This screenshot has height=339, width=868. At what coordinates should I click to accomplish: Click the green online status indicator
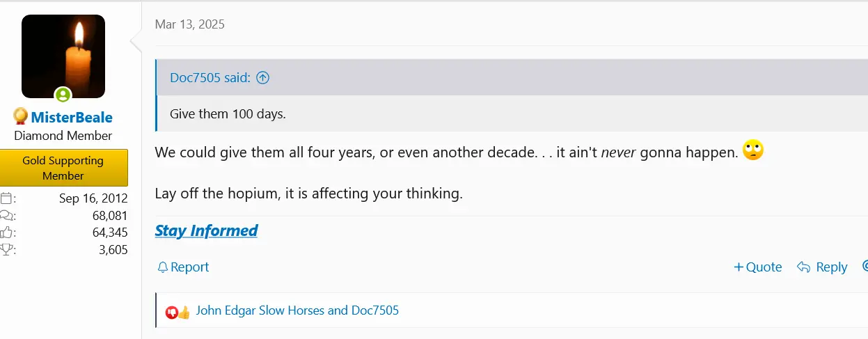(63, 95)
